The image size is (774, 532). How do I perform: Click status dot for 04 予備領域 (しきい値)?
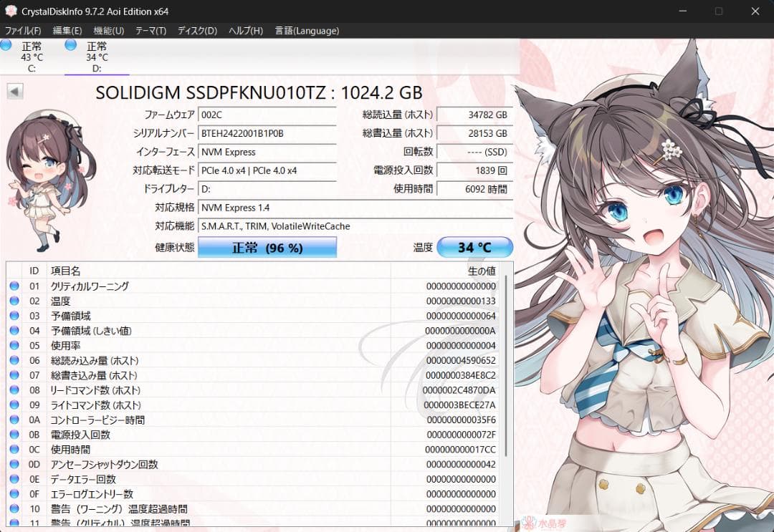14,330
